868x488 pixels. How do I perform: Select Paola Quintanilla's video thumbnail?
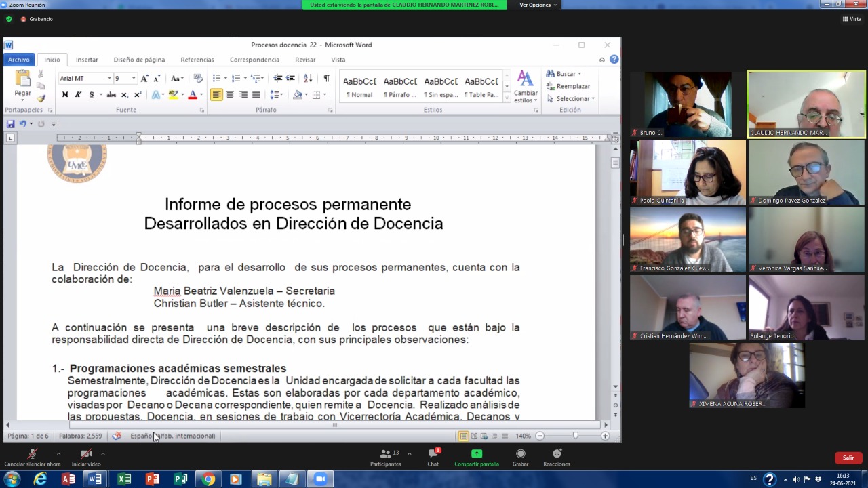[x=688, y=172]
